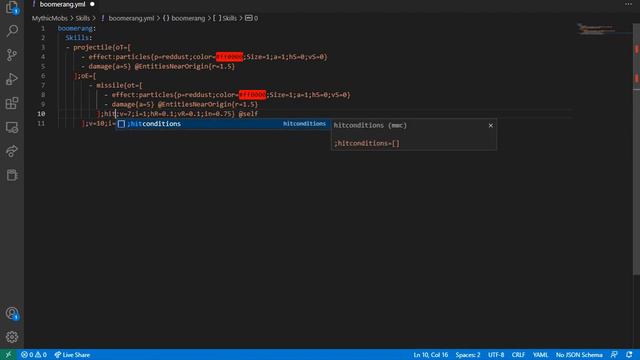
Task: Open feedback icon in status bar
Action: pyautogui.click(x=614, y=355)
